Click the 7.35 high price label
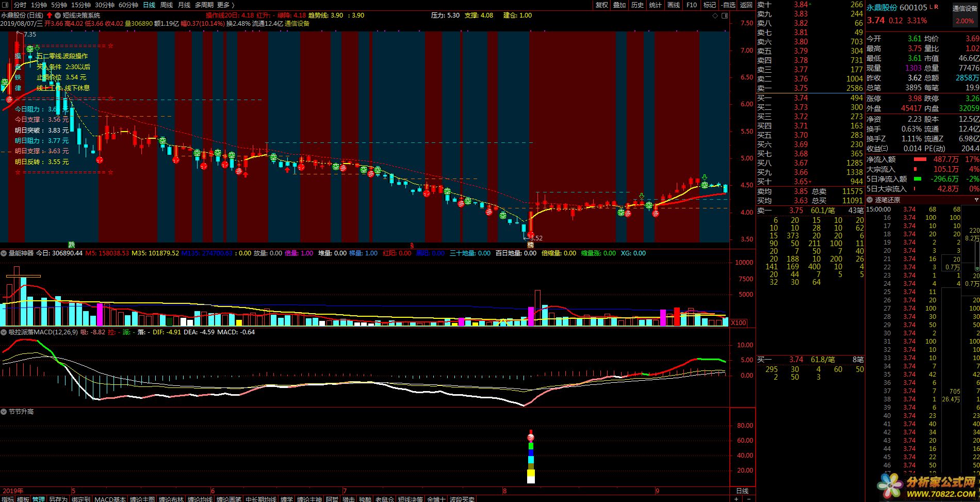The width and height of the screenshot is (980, 502). [x=29, y=35]
